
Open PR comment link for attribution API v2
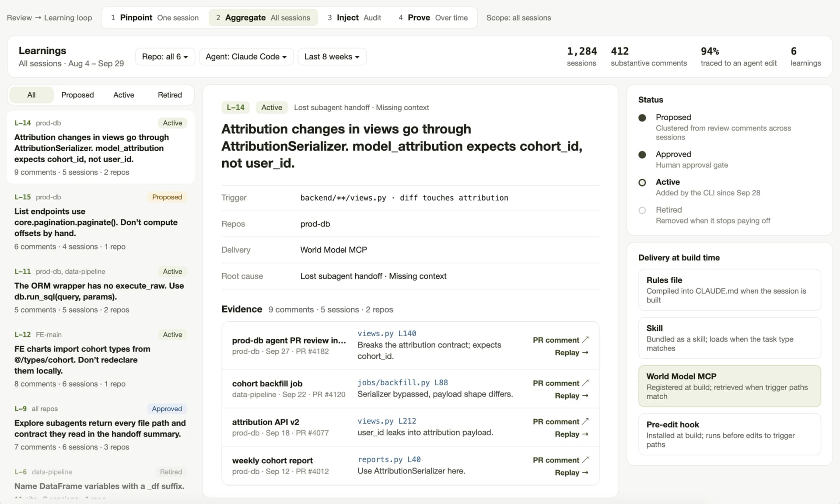560,421
